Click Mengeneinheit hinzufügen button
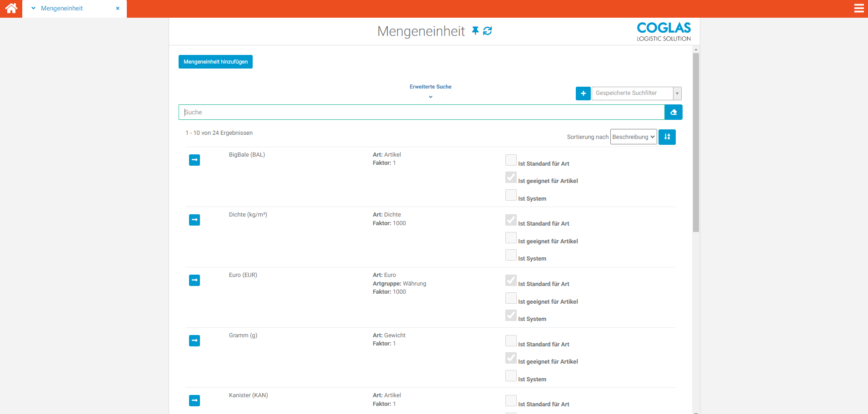This screenshot has width=868, height=414. (x=215, y=62)
